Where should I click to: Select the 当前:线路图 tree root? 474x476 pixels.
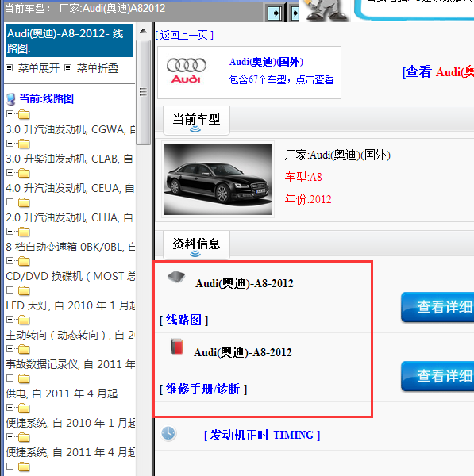point(46,99)
